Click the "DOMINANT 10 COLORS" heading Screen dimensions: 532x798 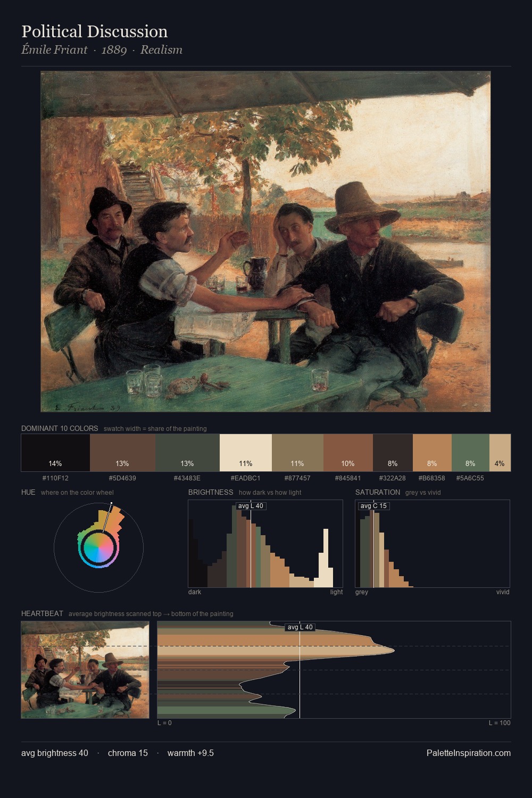tap(60, 428)
